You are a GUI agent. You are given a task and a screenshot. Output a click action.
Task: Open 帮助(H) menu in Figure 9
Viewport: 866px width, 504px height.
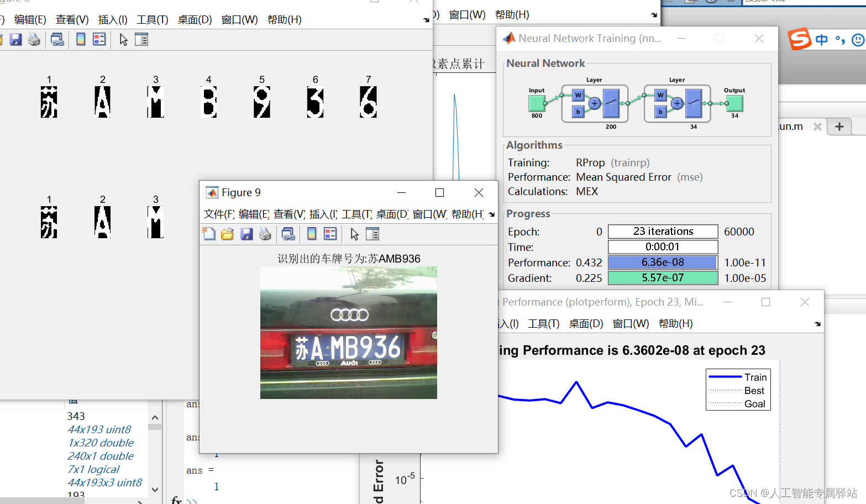coord(467,214)
